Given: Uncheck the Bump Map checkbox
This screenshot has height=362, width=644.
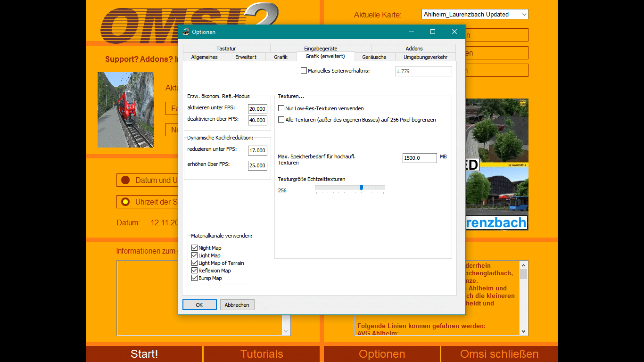Looking at the screenshot, I should (x=195, y=278).
